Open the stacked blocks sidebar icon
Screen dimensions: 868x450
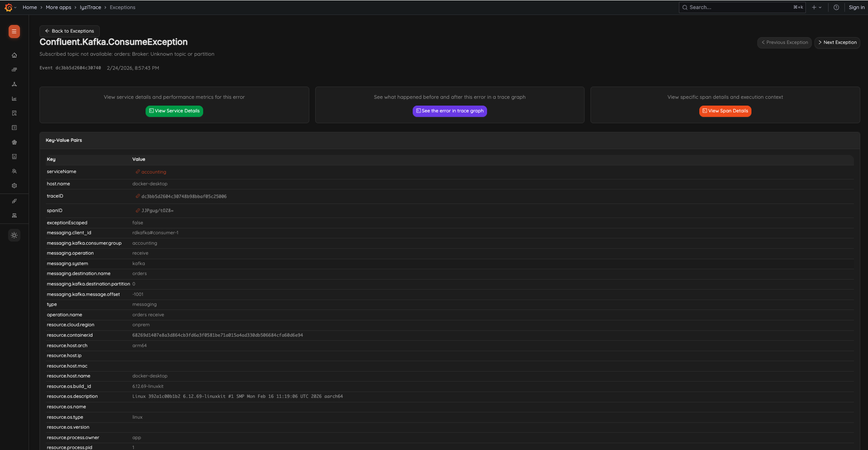coord(14,70)
